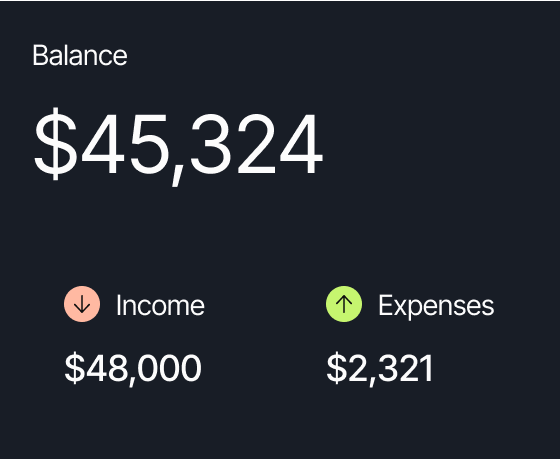View the amount under Expenses
This screenshot has height=459, width=560.
[380, 369]
